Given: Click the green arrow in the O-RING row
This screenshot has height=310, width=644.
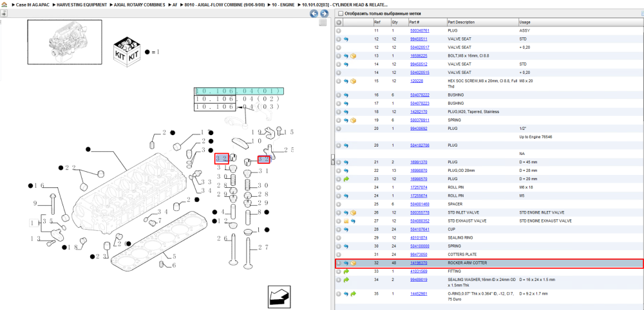Looking at the screenshot, I should (x=353, y=294).
